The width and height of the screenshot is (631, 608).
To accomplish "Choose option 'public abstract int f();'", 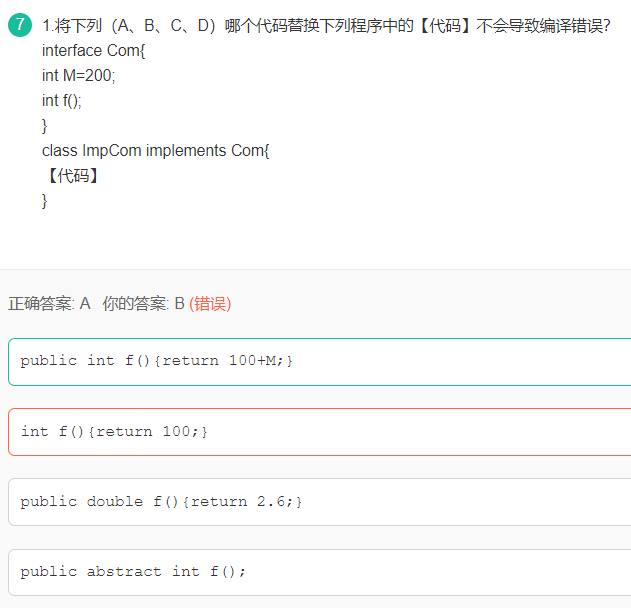I will pos(320,572).
